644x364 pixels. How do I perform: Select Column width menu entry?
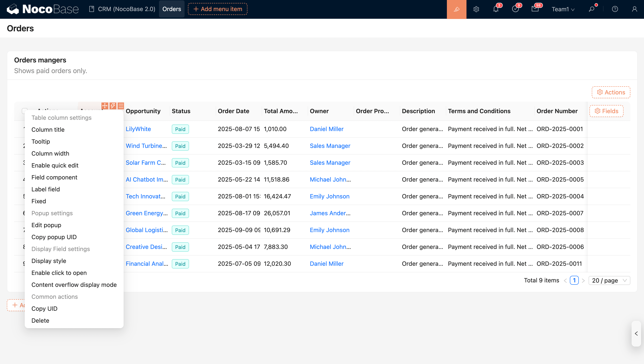tap(50, 153)
